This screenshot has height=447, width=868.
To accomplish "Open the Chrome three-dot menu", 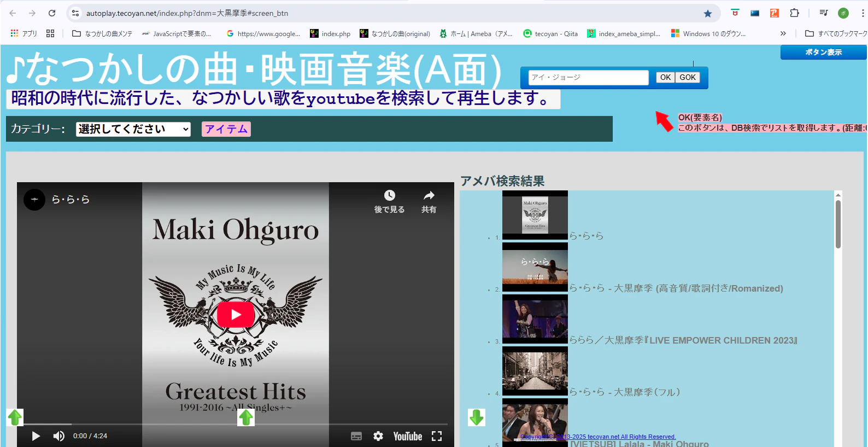I will pyautogui.click(x=863, y=13).
